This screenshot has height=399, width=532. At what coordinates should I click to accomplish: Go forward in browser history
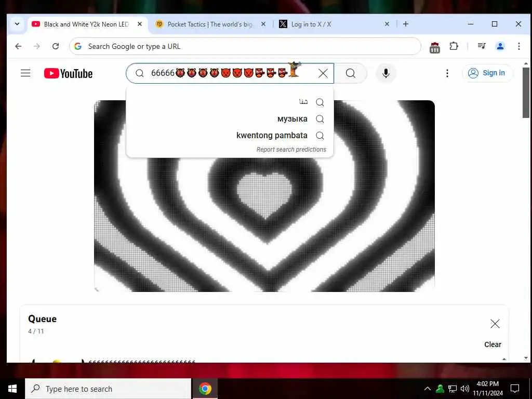point(37,46)
